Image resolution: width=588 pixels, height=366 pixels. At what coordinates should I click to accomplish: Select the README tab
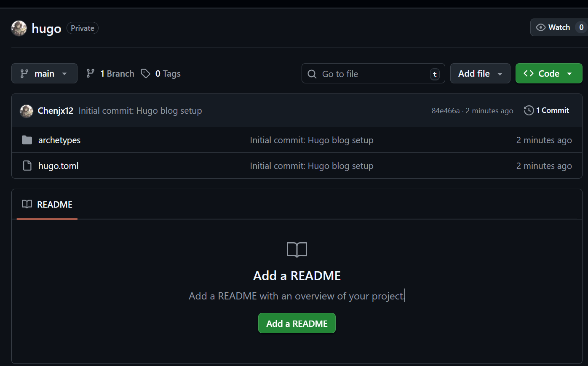(47, 204)
